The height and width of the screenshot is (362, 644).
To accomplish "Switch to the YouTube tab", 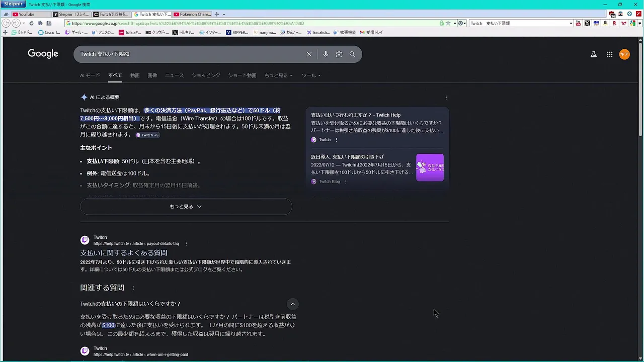I will (x=31, y=14).
